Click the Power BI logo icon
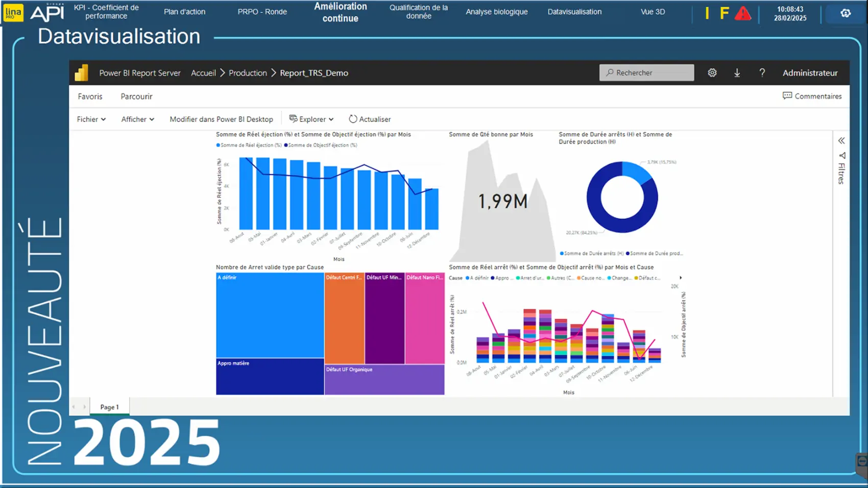The image size is (868, 488). pos(82,73)
